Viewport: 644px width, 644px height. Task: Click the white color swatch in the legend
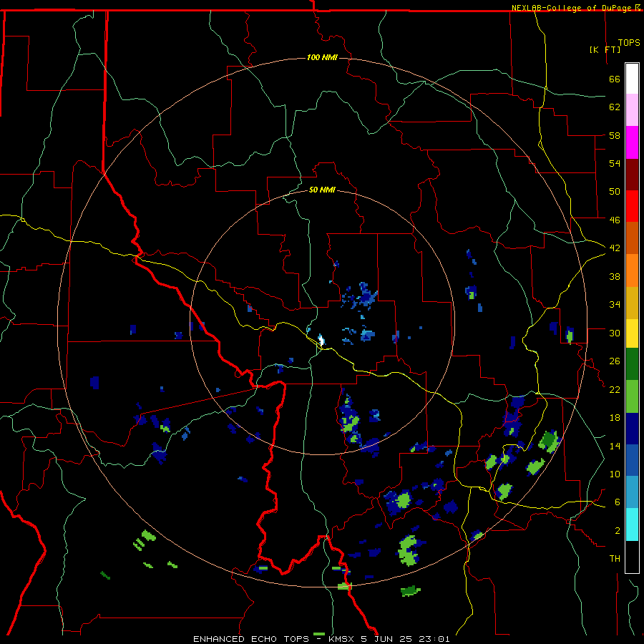click(x=632, y=79)
